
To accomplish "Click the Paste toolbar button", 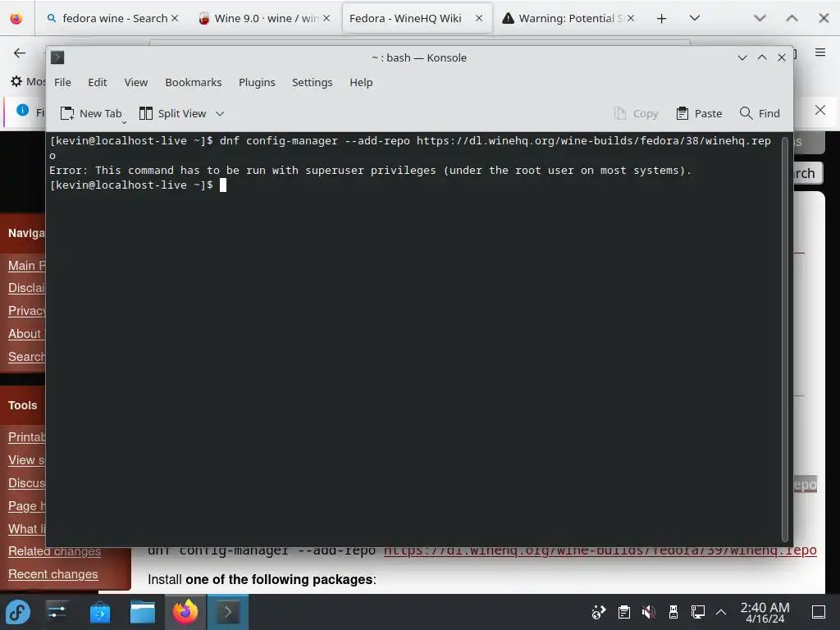I will 699,113.
